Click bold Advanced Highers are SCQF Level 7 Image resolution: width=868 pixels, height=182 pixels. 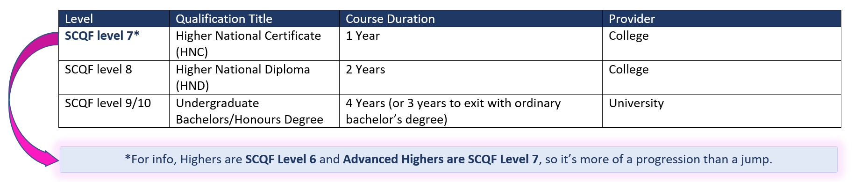(441, 160)
